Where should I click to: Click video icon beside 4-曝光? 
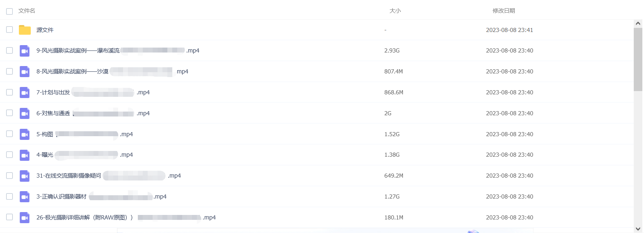[x=25, y=155]
